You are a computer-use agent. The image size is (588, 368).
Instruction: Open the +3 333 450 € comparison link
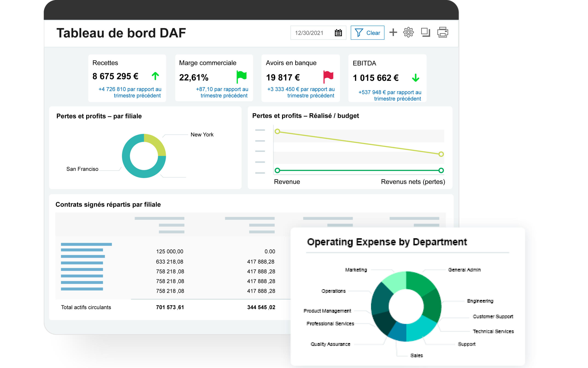click(301, 92)
